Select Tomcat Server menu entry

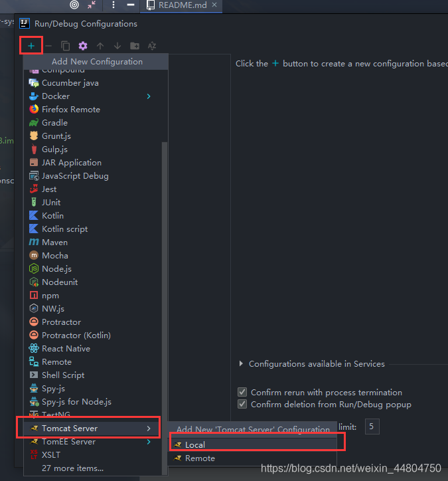92,429
